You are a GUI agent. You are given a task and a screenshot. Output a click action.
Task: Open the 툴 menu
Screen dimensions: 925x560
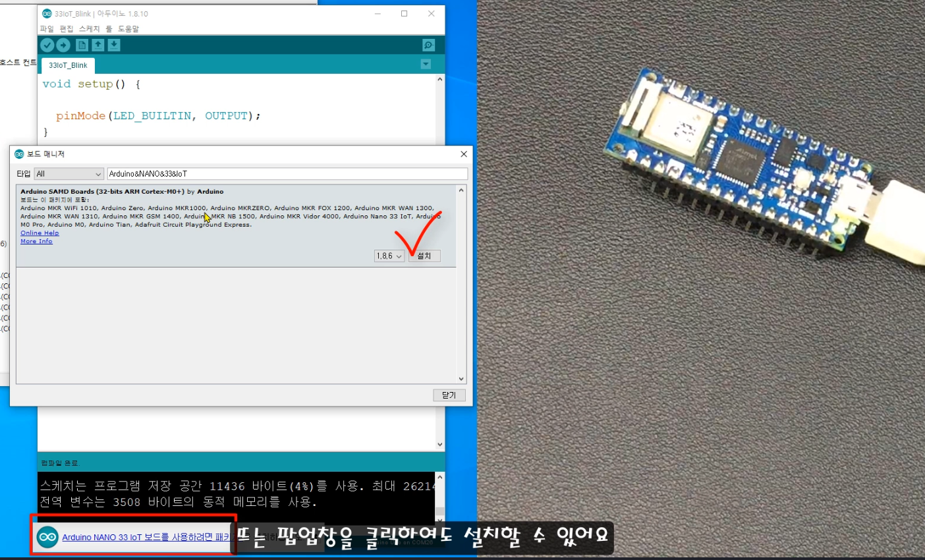pyautogui.click(x=109, y=29)
